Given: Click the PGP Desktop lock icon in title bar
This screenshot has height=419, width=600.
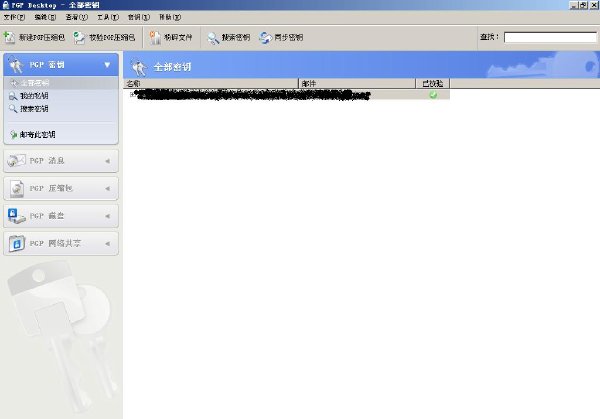Looking at the screenshot, I should point(5,5).
